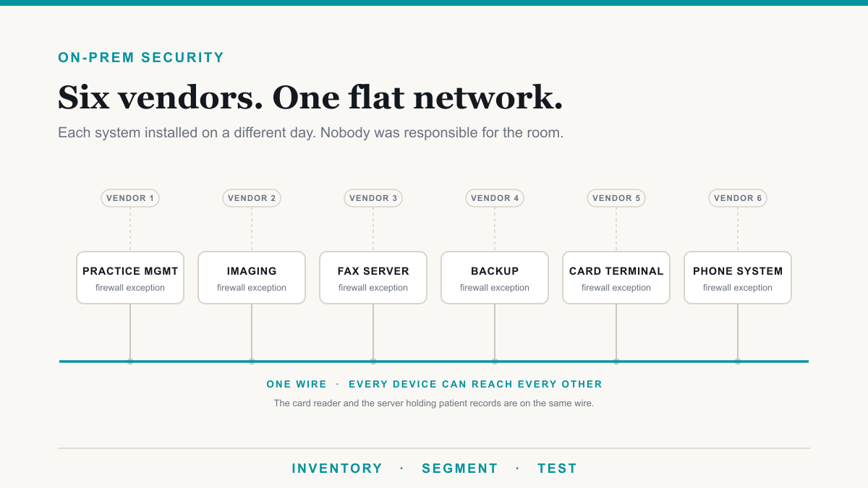Click the network node dot below Practice Mgmt

coord(130,361)
